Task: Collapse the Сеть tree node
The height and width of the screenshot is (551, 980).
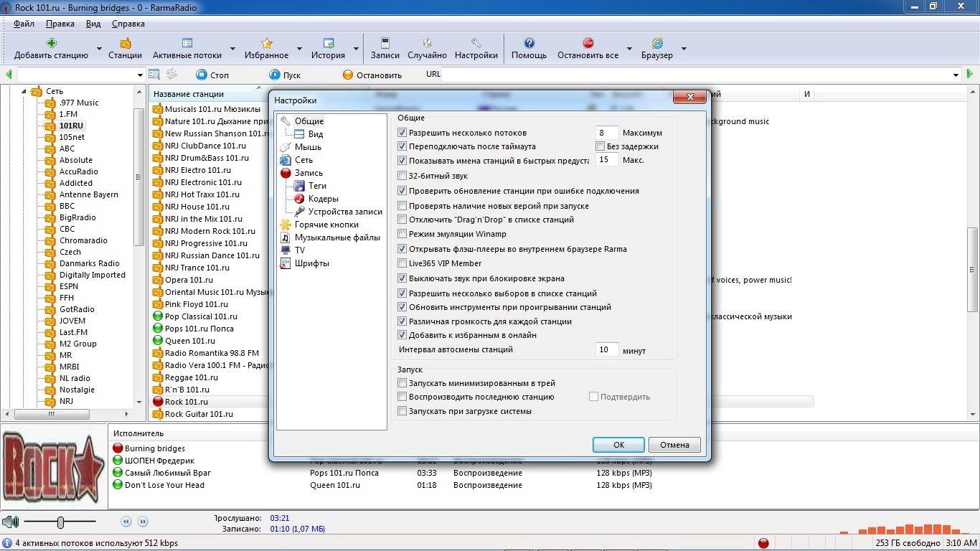Action: (x=24, y=91)
